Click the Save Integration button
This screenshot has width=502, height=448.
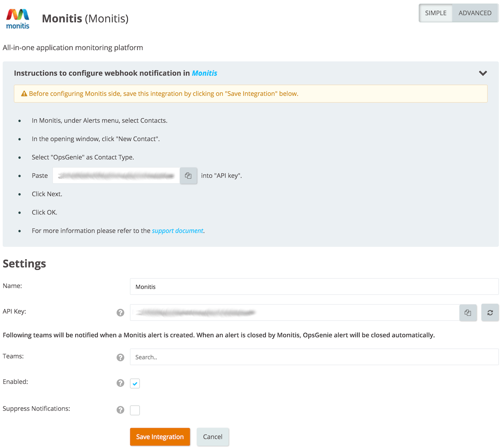tap(160, 437)
